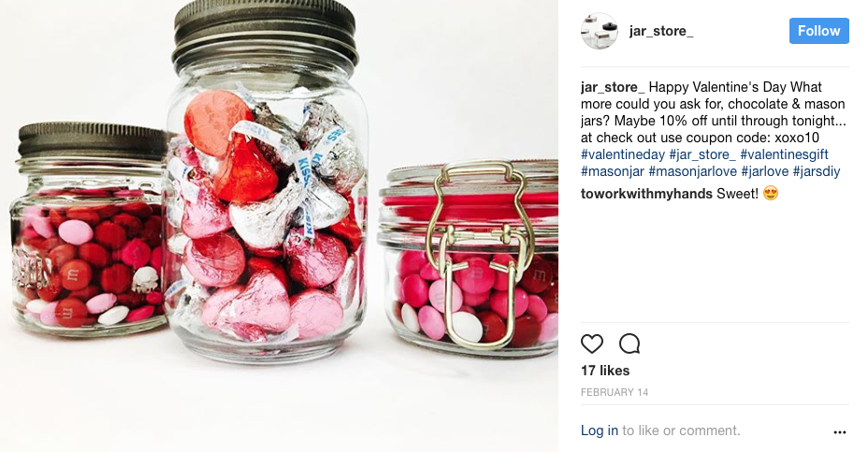The width and height of the screenshot is (868, 452).
Task: Open jar_store_ profile picture avatar
Action: tap(599, 31)
